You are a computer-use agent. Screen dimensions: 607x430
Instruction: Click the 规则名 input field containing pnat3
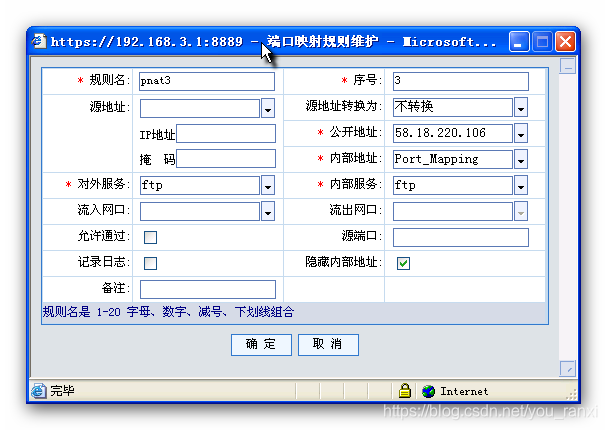pos(207,81)
